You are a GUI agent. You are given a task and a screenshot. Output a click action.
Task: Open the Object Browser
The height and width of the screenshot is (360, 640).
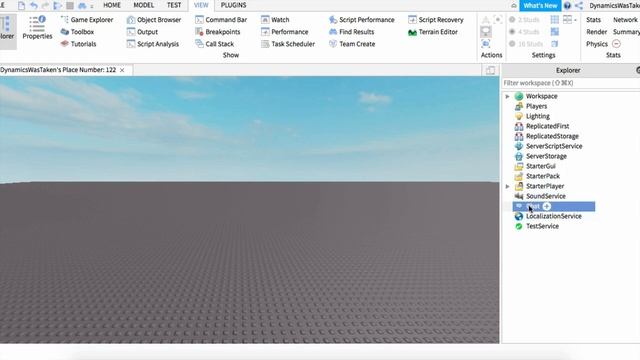tap(154, 20)
